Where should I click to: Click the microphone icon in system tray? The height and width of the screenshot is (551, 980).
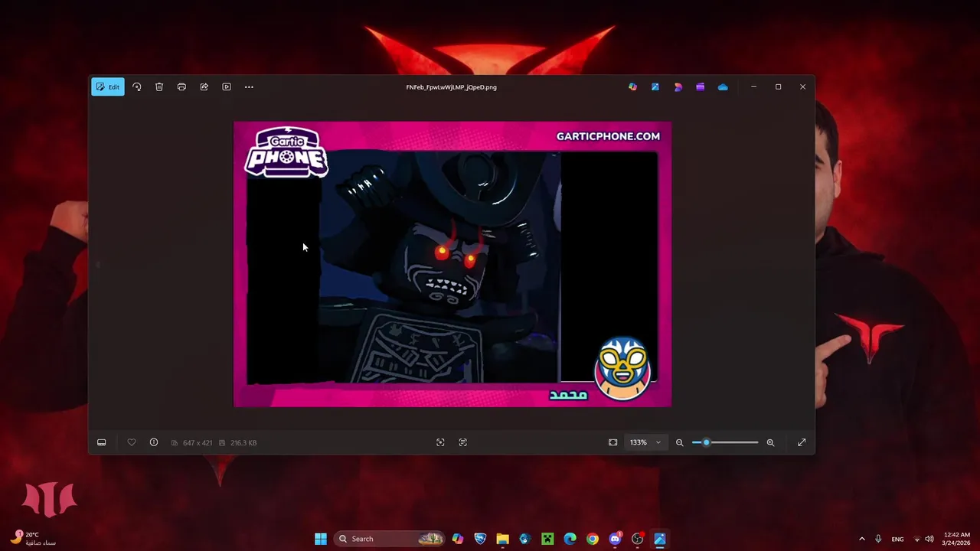(878, 539)
